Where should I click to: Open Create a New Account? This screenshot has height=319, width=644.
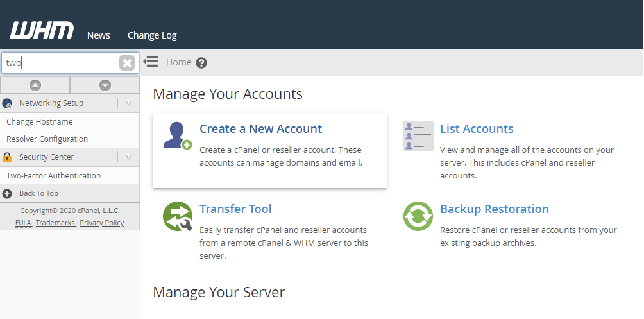coord(261,128)
